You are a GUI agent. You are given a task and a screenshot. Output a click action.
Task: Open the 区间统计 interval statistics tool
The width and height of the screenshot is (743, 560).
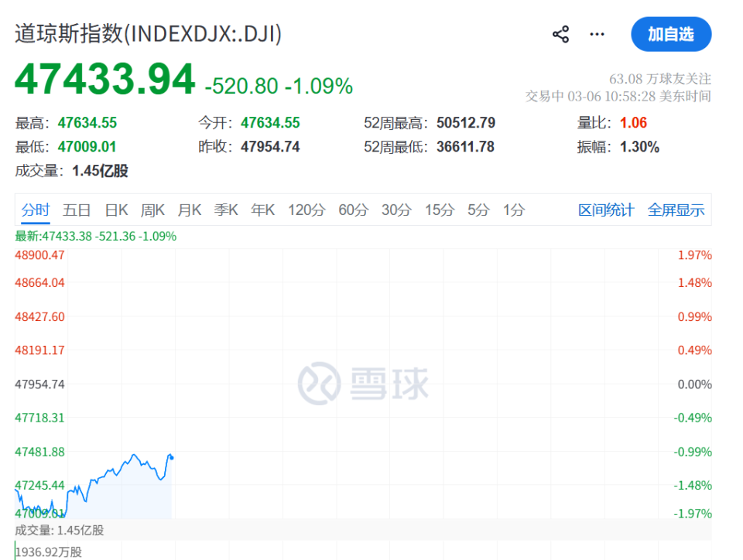(604, 209)
